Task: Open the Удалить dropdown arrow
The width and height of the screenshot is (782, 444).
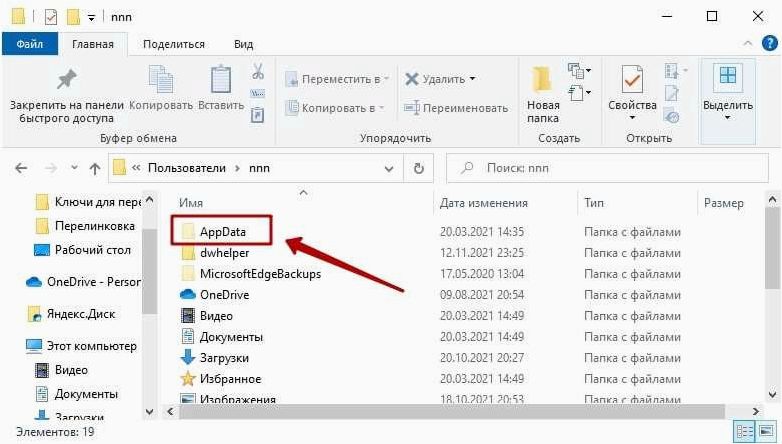Action: [x=472, y=79]
